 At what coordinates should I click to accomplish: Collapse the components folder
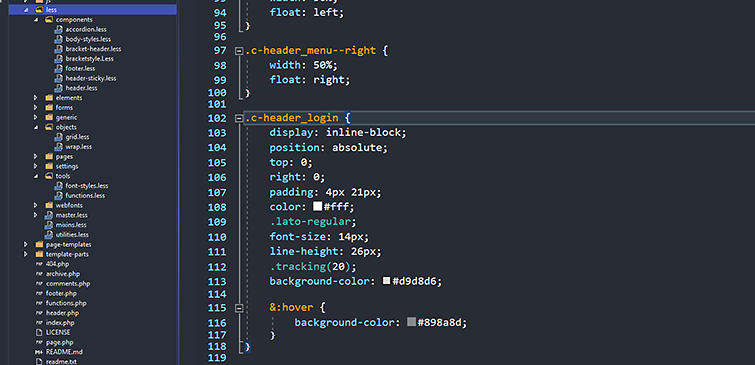[36, 20]
